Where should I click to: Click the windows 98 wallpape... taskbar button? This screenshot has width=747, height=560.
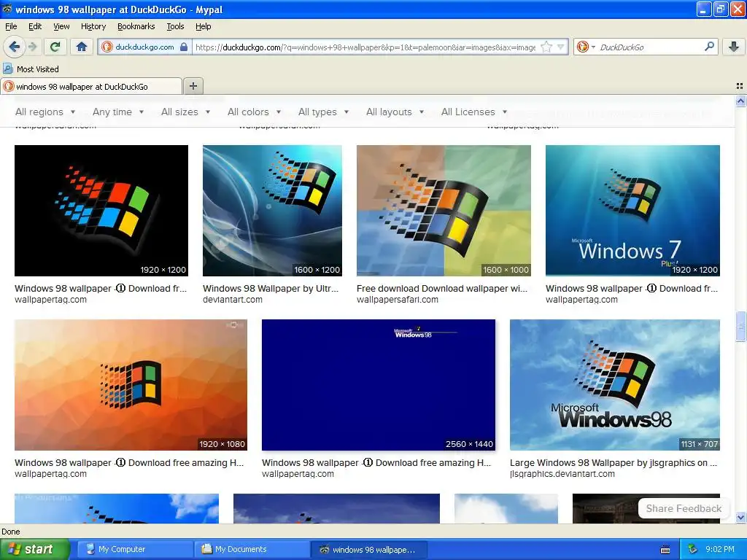368,549
